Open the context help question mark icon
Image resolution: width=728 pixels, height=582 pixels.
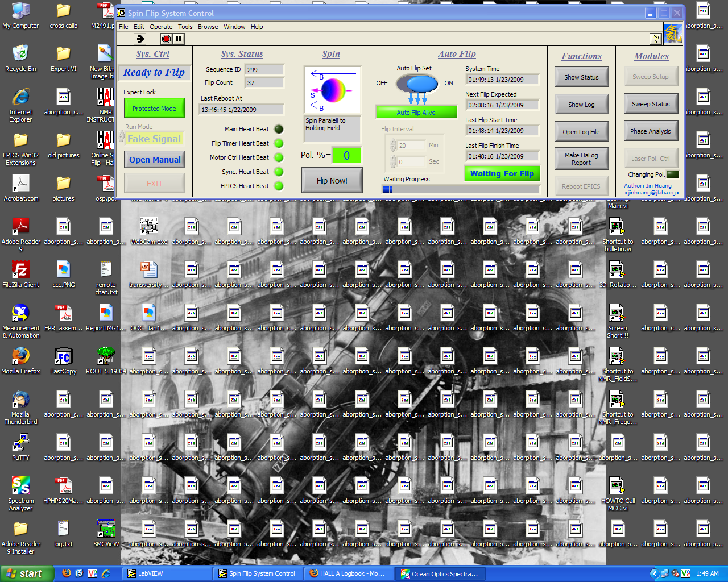click(655, 39)
